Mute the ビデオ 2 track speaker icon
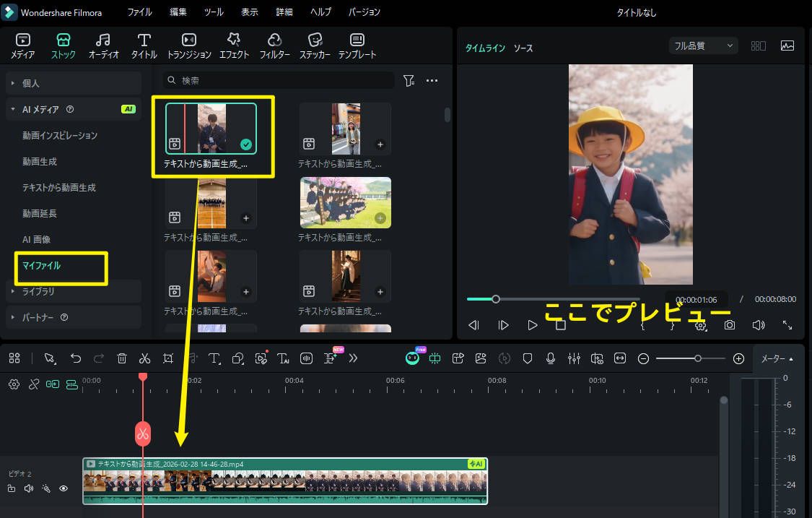The height and width of the screenshot is (518, 812). pos(29,488)
